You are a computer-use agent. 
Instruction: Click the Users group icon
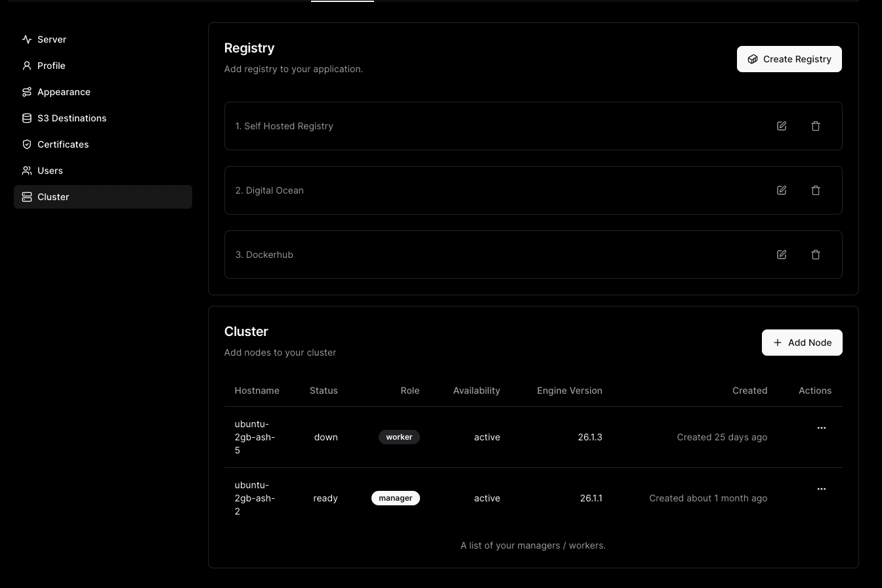coord(27,171)
